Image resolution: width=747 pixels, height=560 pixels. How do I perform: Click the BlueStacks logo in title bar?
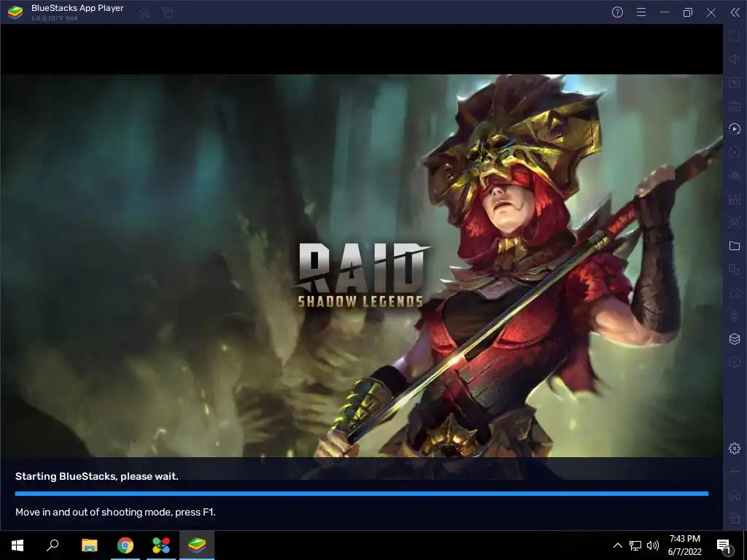(x=15, y=12)
